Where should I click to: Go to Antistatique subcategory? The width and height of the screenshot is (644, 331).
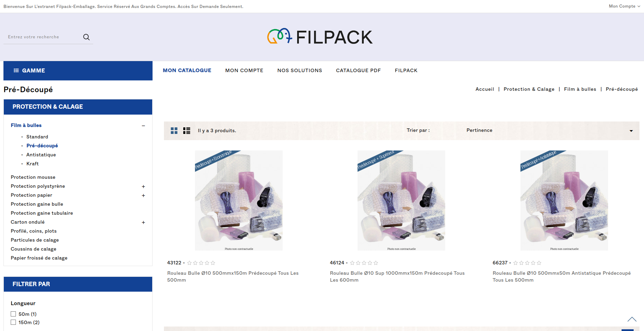tap(41, 155)
